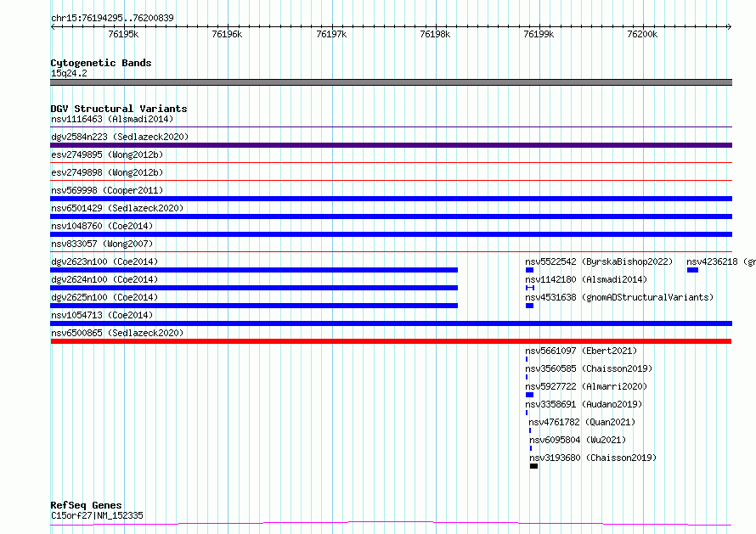Click the 76196k ruler tick label
This screenshot has width=756, height=534.
click(x=227, y=34)
